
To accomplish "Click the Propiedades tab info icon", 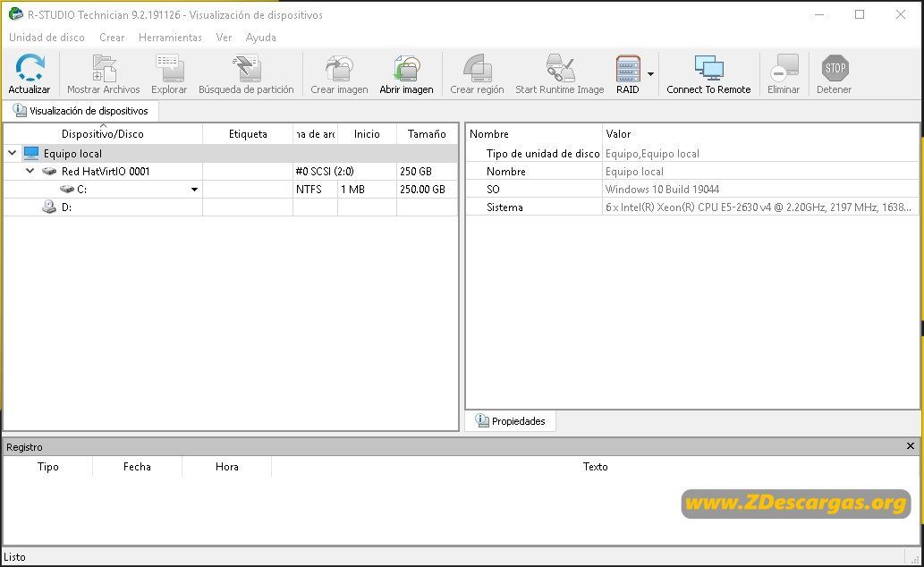I will 482,420.
